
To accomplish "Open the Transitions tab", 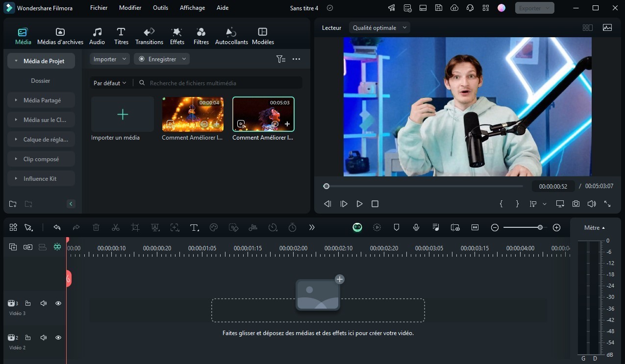I will pos(149,36).
